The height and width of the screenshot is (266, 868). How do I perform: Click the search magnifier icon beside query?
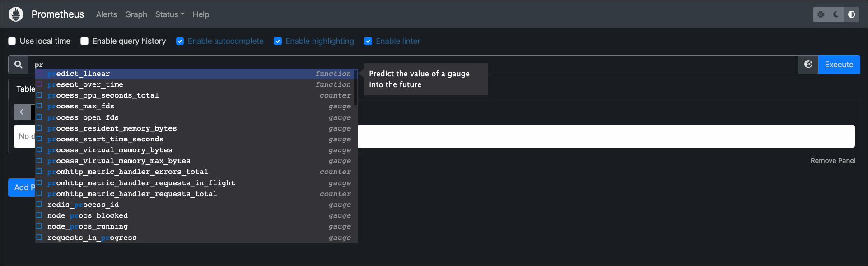(x=19, y=65)
